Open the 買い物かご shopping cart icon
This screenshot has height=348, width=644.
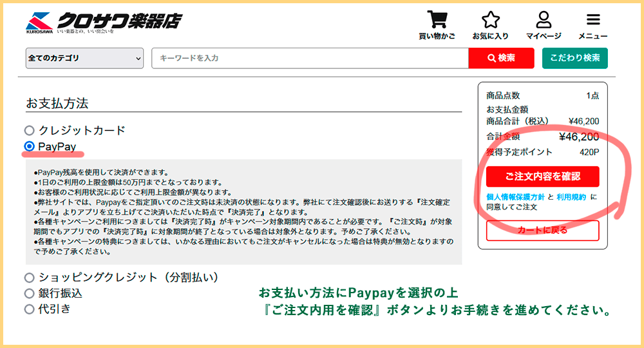(x=436, y=19)
